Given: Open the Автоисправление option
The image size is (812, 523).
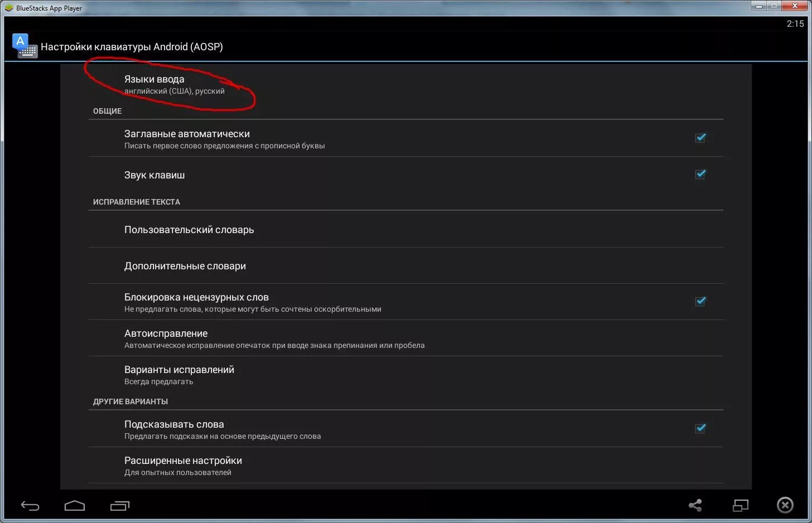Looking at the screenshot, I should tap(405, 338).
